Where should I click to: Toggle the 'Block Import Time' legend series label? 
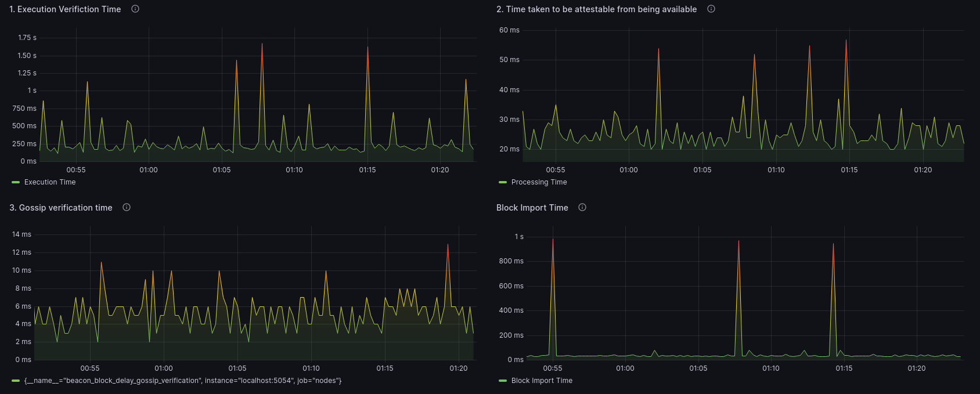(x=542, y=381)
